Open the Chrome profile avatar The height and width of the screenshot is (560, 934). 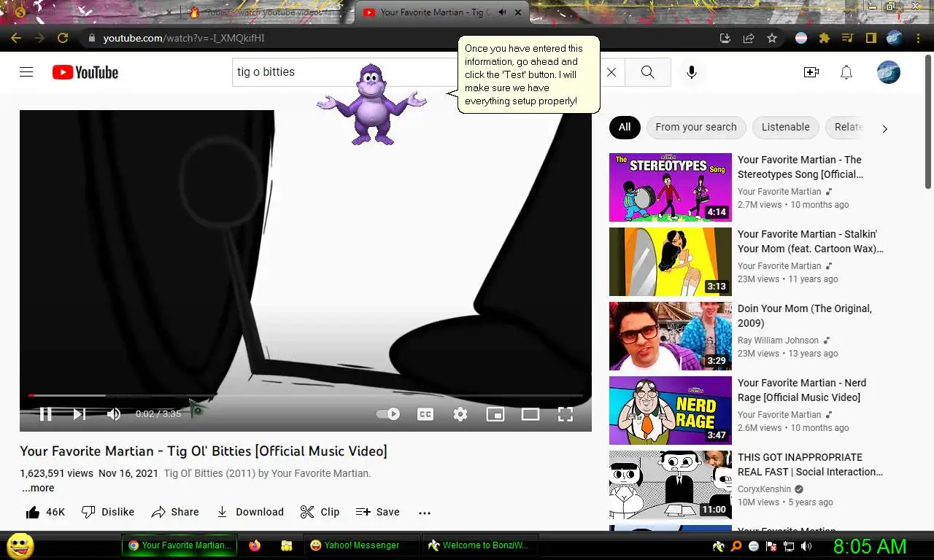tap(895, 38)
